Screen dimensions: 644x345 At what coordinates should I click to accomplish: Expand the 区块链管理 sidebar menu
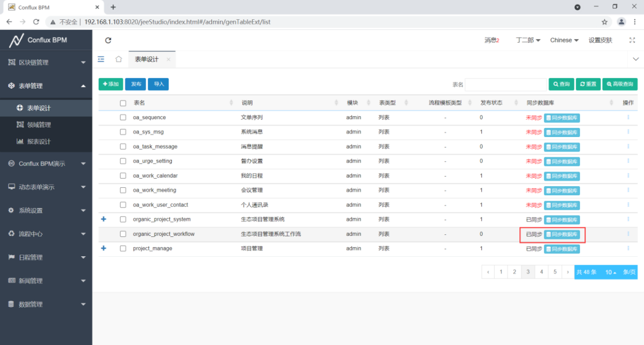[x=46, y=63]
